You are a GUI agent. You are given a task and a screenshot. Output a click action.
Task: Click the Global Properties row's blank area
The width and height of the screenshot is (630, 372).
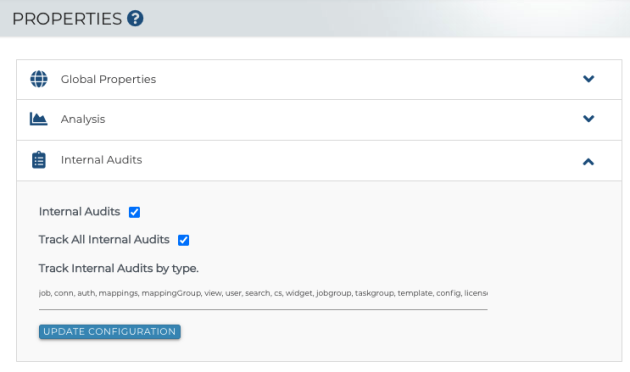point(362,80)
